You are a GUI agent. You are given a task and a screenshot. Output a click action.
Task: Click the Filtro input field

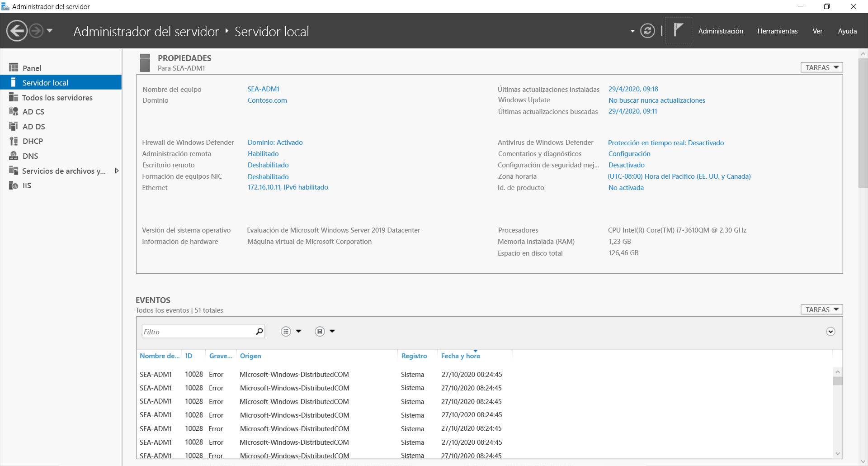click(198, 331)
